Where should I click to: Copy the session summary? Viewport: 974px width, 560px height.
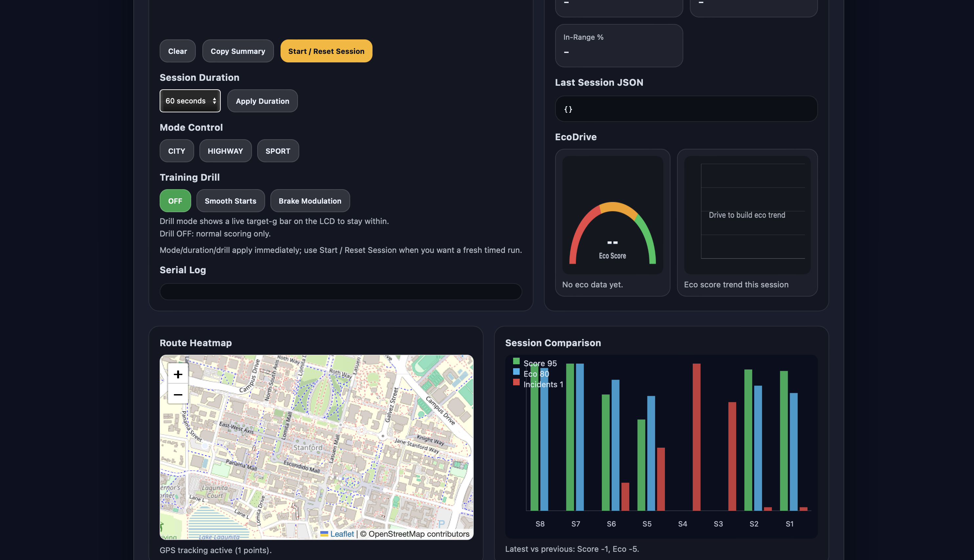[x=238, y=51]
